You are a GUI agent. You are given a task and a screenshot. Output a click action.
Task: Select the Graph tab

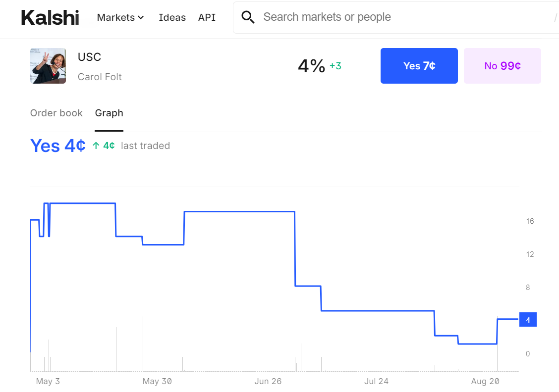(x=109, y=113)
